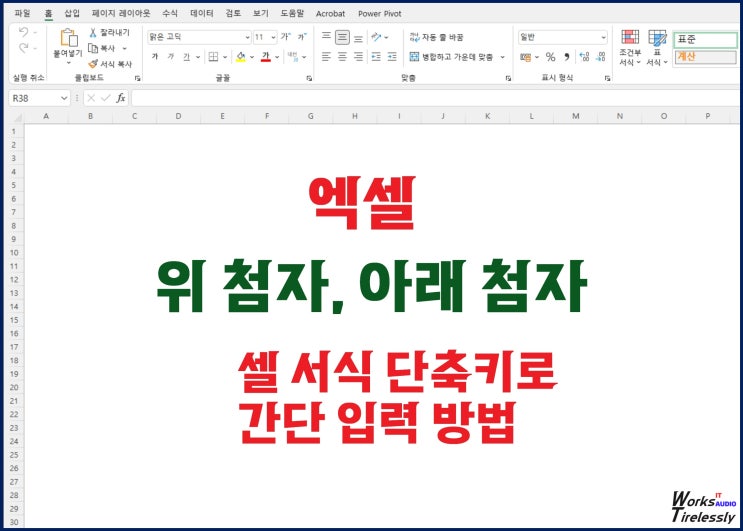Toggle underline formatting (underlined 가)

point(186,57)
